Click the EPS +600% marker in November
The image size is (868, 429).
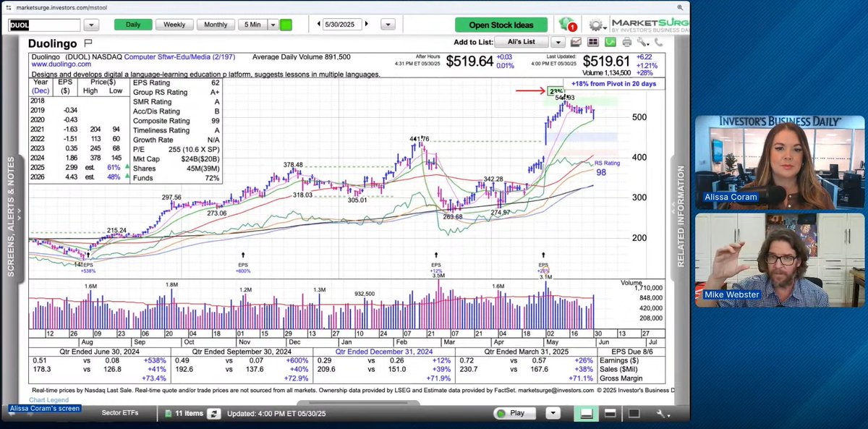pos(243,268)
